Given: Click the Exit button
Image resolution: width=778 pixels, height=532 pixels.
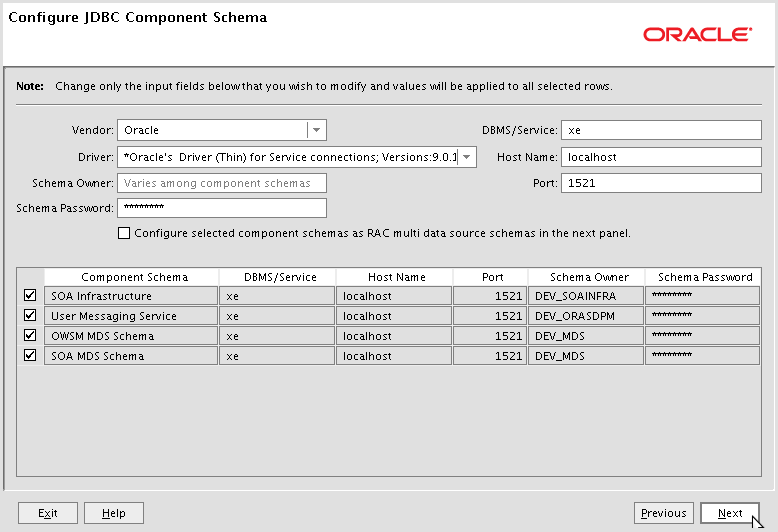Looking at the screenshot, I should point(48,513).
